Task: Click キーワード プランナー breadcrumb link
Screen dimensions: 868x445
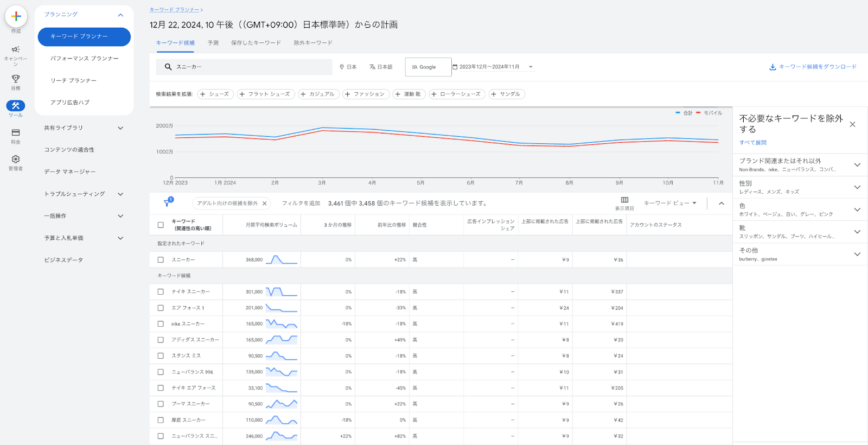Action: pyautogui.click(x=175, y=10)
